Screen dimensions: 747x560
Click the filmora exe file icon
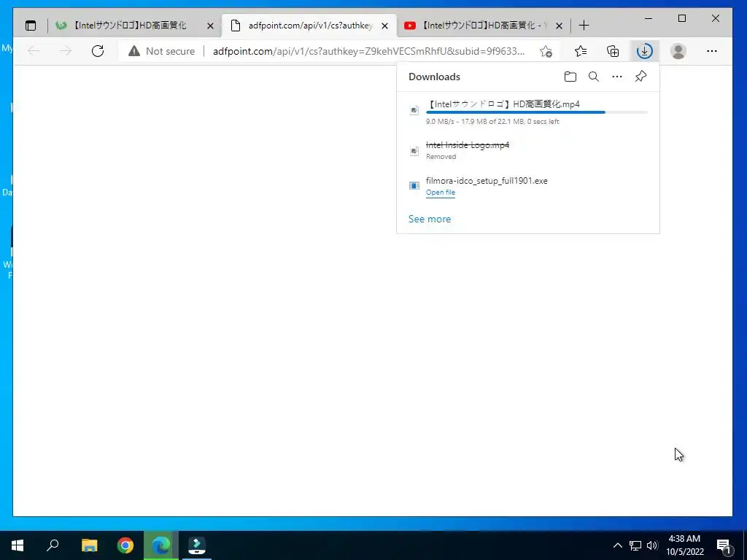click(x=414, y=186)
